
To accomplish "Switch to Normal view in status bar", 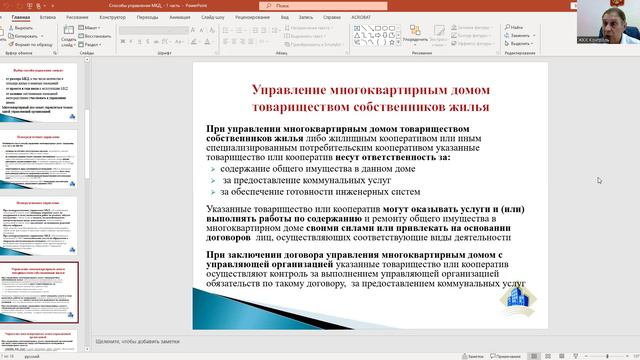I will click(534, 356).
